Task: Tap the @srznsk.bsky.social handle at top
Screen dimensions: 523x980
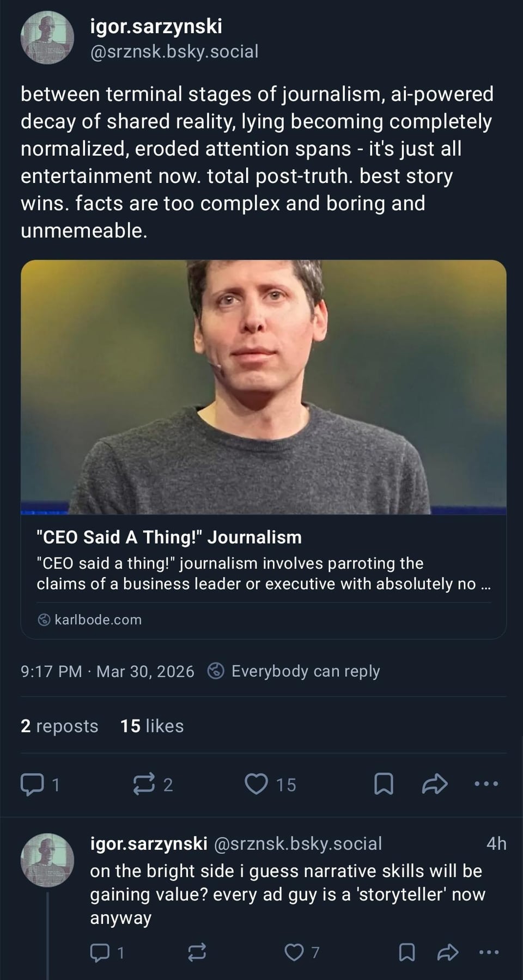Action: [x=174, y=52]
